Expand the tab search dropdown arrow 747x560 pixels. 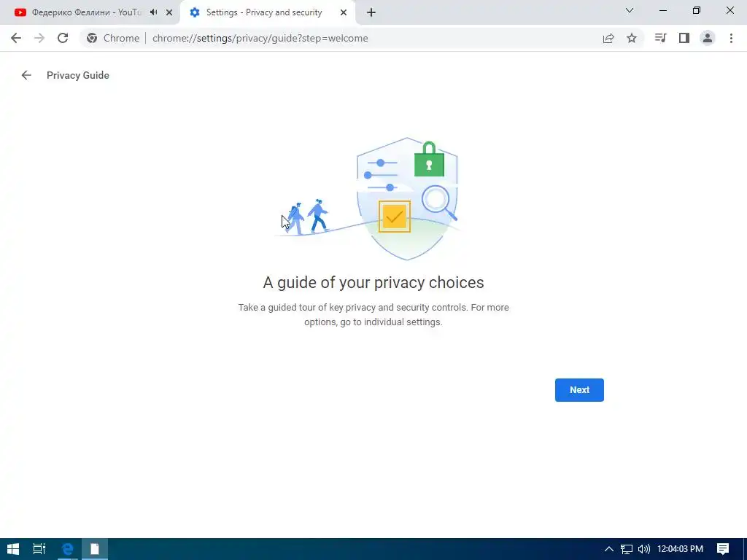tap(630, 10)
